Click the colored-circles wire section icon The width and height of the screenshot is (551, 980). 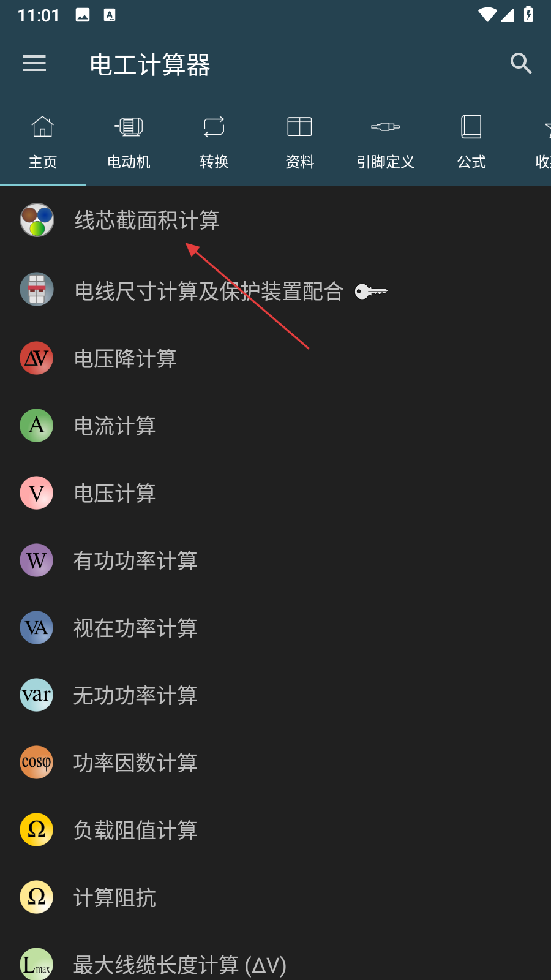tap(37, 220)
